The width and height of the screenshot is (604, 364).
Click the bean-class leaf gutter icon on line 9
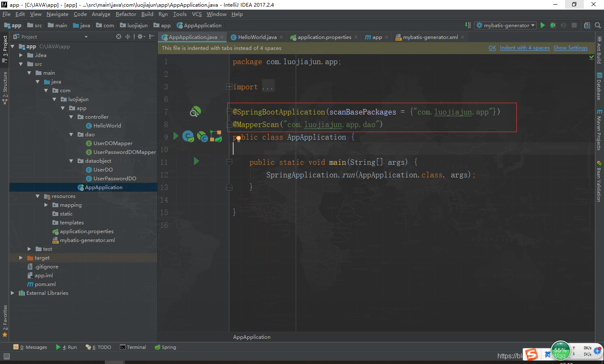pos(203,136)
